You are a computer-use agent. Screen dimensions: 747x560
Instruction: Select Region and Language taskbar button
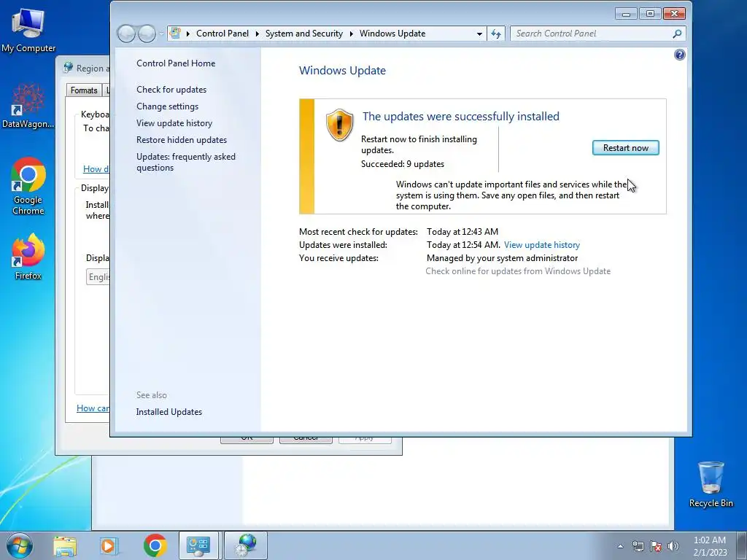pyautogui.click(x=245, y=545)
